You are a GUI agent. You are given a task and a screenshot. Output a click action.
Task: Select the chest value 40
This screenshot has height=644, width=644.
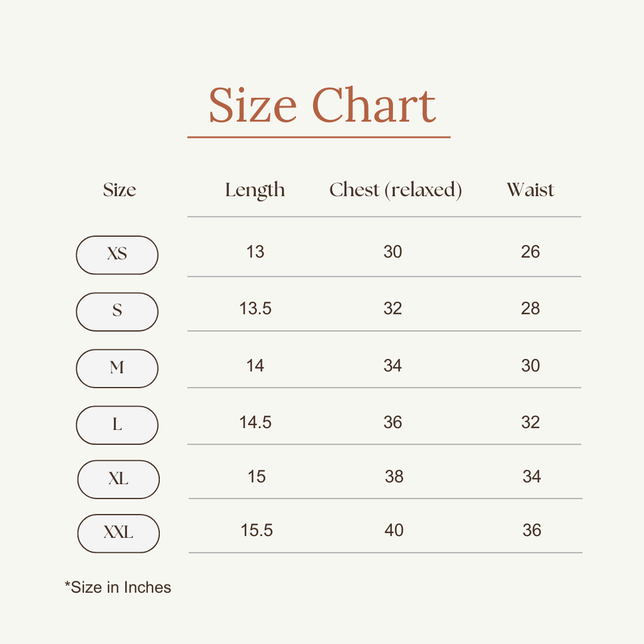[x=394, y=530]
